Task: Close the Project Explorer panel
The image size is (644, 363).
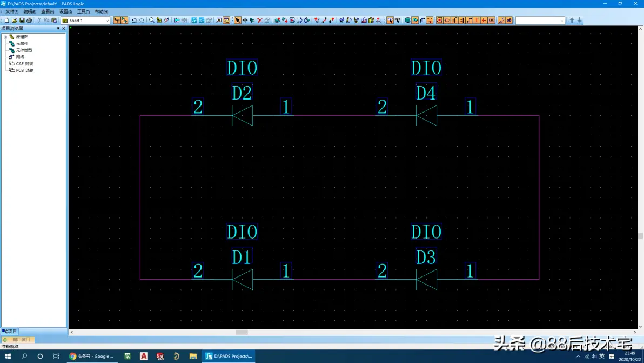Action: point(64,28)
